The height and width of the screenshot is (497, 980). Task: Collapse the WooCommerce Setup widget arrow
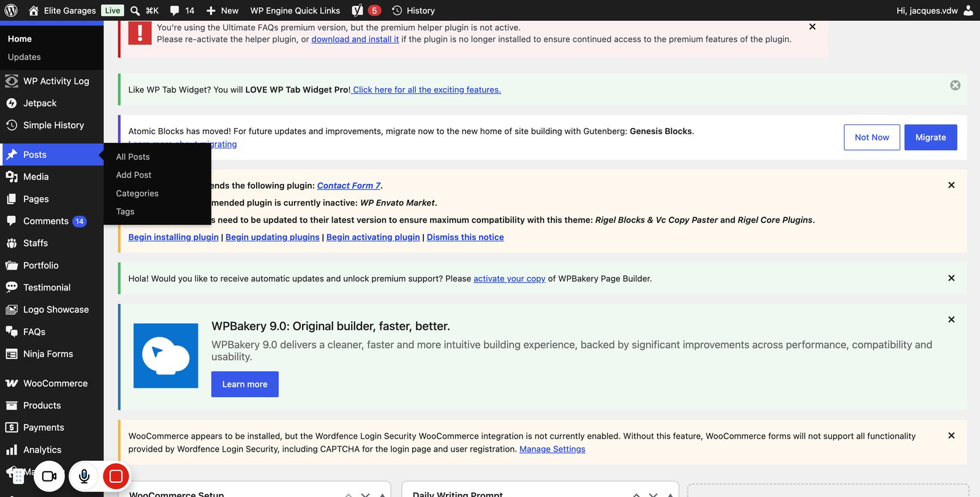382,495
